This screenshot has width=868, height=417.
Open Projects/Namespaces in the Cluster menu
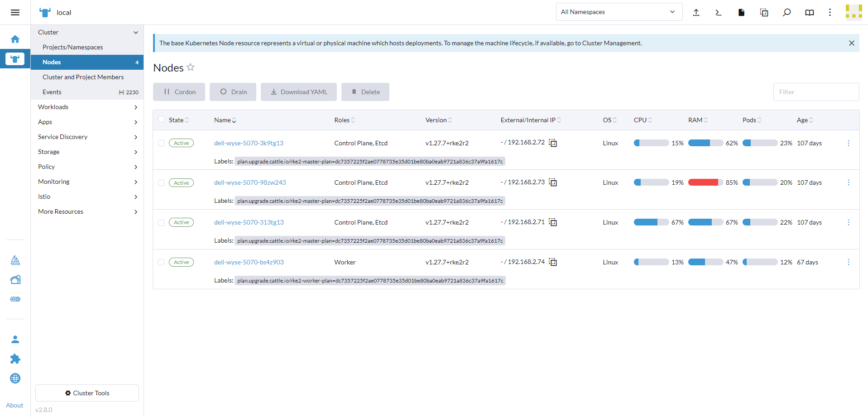[x=72, y=47]
